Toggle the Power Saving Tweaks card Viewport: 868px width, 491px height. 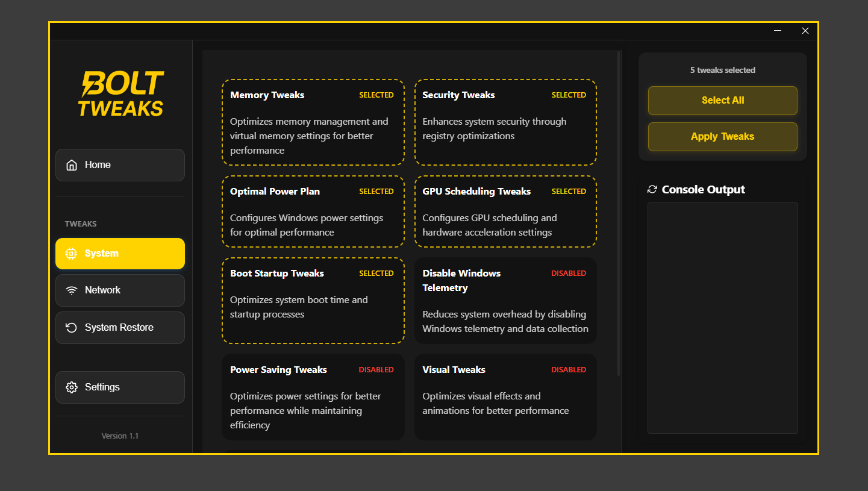tap(313, 397)
